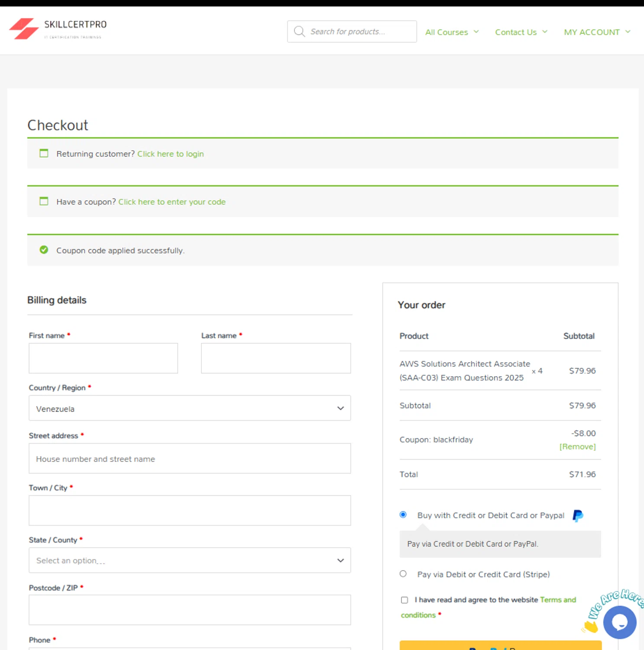Click the PayPal logo icon
This screenshot has width=644, height=650.
(578, 516)
